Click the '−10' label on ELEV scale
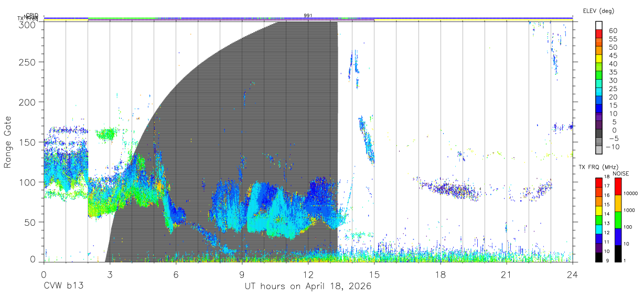Viewport: 644px width, 297px height. pos(613,147)
